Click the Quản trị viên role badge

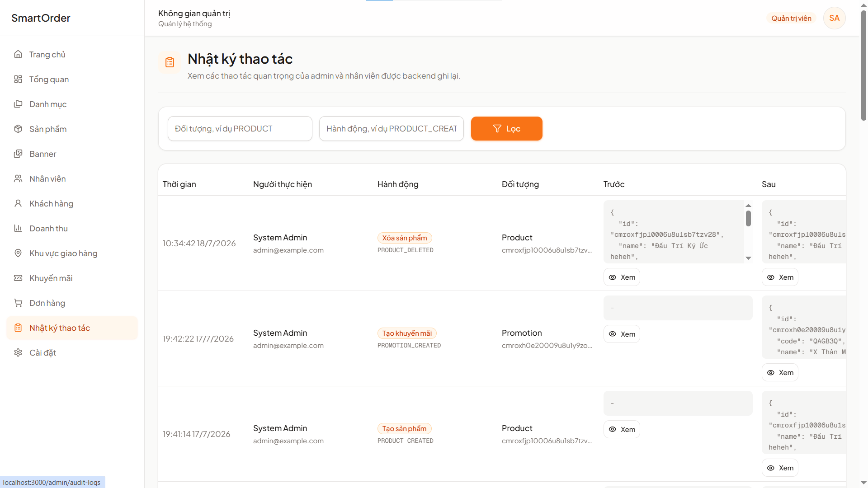coord(791,18)
